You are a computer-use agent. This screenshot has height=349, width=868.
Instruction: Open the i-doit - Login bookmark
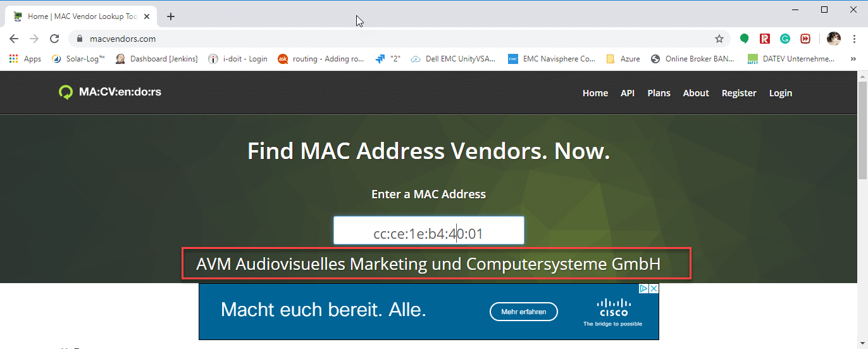pos(238,59)
